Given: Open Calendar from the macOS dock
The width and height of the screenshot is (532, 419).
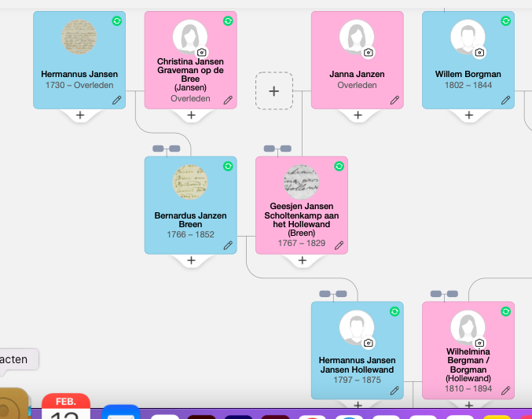Looking at the screenshot, I should point(66,407).
